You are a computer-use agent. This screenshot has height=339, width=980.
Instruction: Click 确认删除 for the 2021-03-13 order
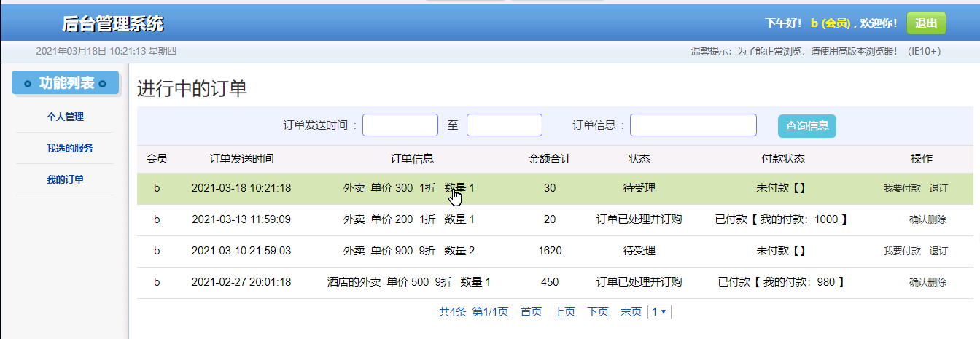click(927, 219)
